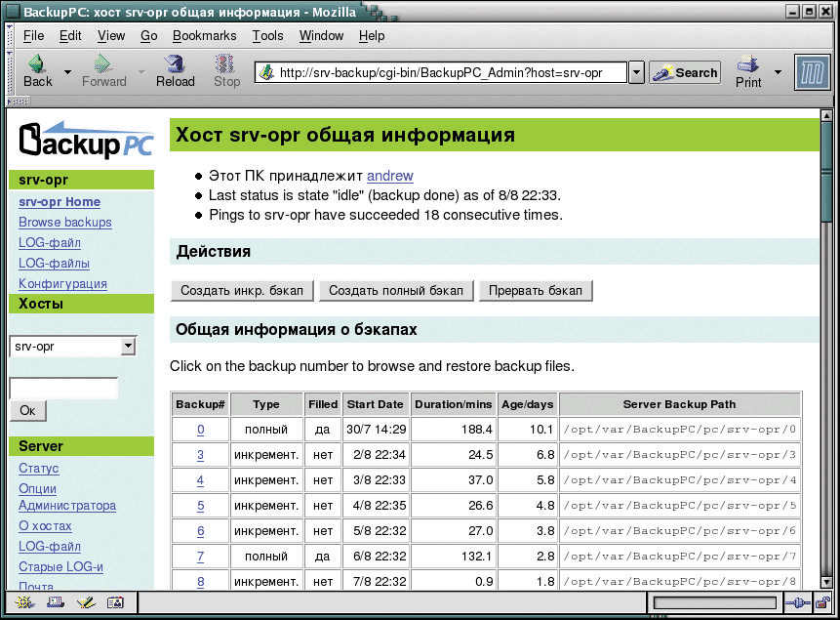Click the 'Создать полный бэкап' button
840x620 pixels.
(396, 291)
